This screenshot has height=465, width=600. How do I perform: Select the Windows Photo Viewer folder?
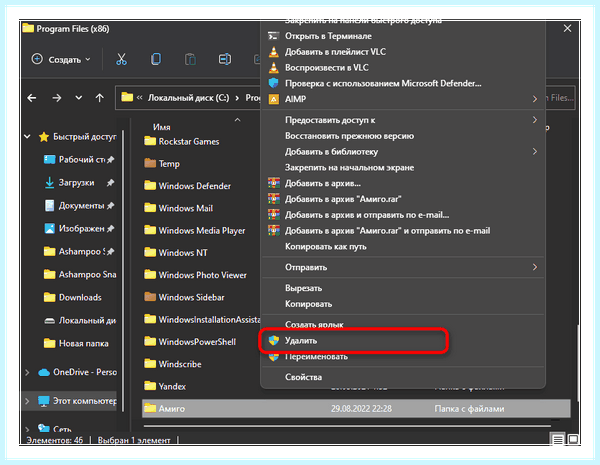[195, 275]
